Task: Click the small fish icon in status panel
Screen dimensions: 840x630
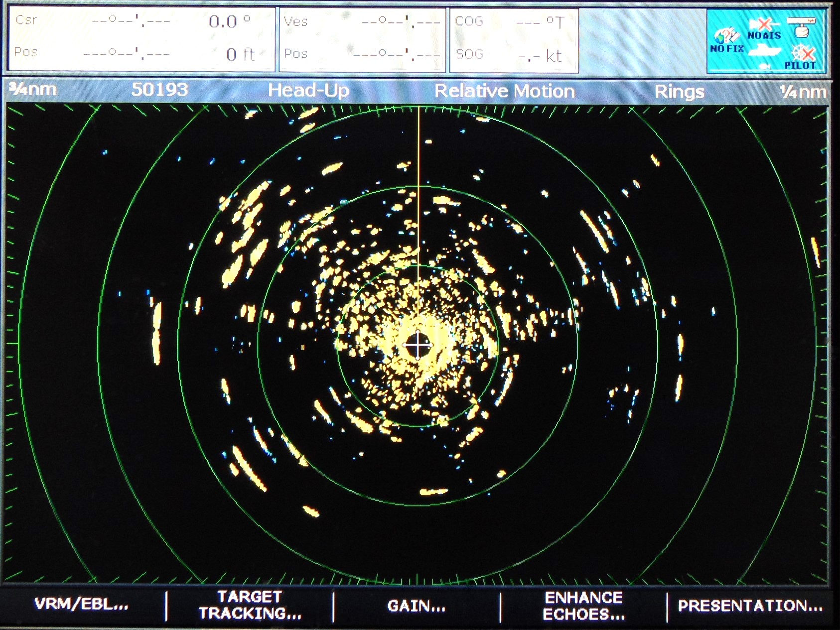Action: [x=764, y=66]
